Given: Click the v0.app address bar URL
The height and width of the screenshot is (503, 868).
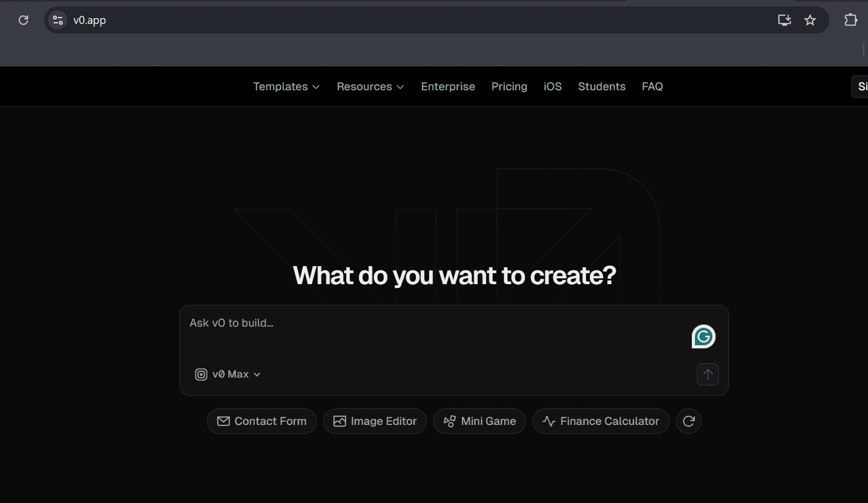Looking at the screenshot, I should pos(90,20).
